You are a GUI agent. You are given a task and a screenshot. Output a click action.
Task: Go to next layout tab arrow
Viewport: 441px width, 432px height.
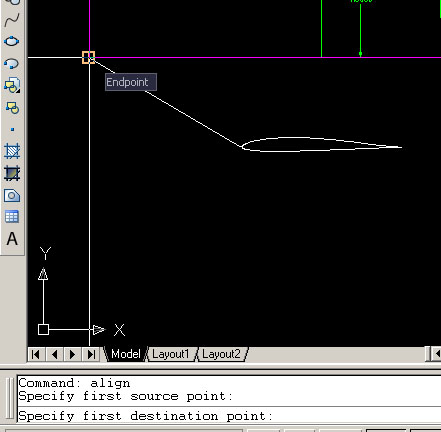coord(72,354)
